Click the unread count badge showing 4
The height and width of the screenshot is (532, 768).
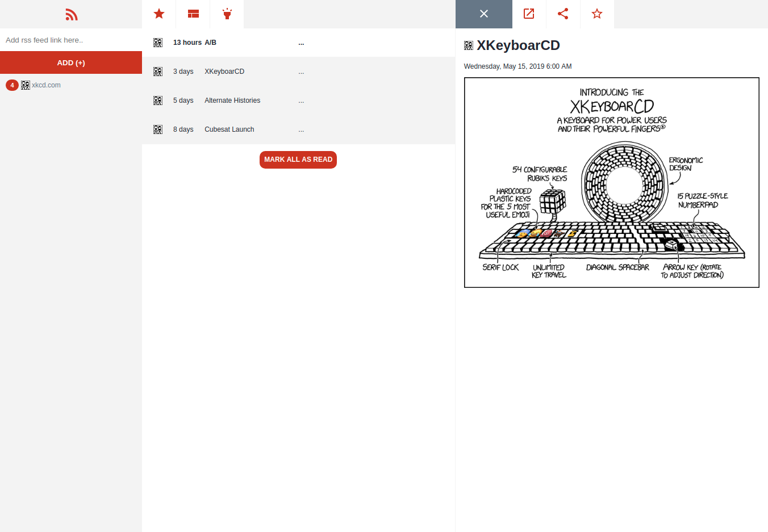click(12, 85)
